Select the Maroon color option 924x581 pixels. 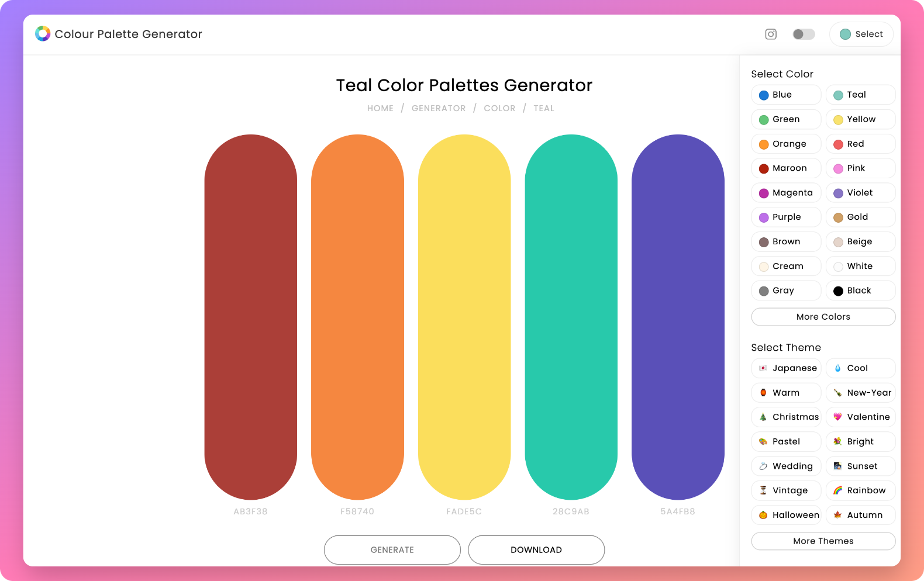tap(786, 168)
